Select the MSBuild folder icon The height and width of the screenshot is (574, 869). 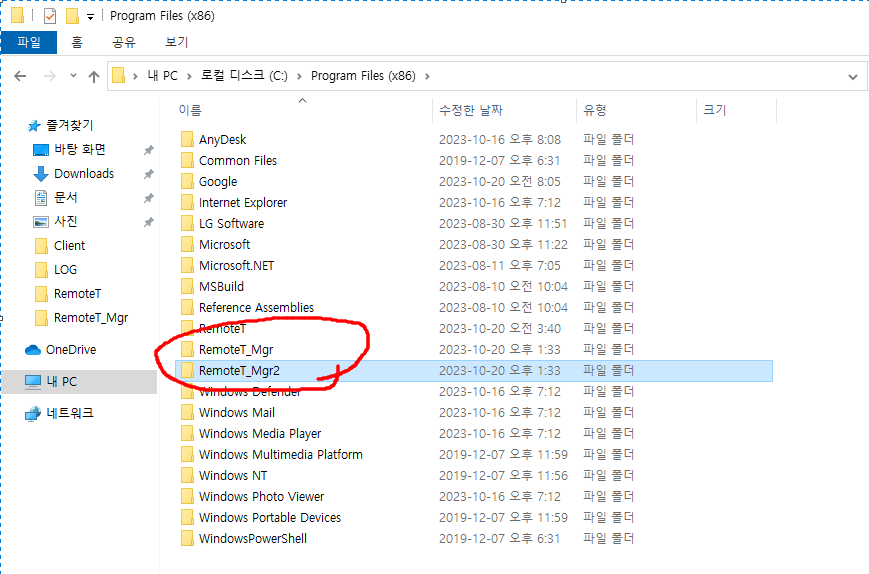[187, 286]
